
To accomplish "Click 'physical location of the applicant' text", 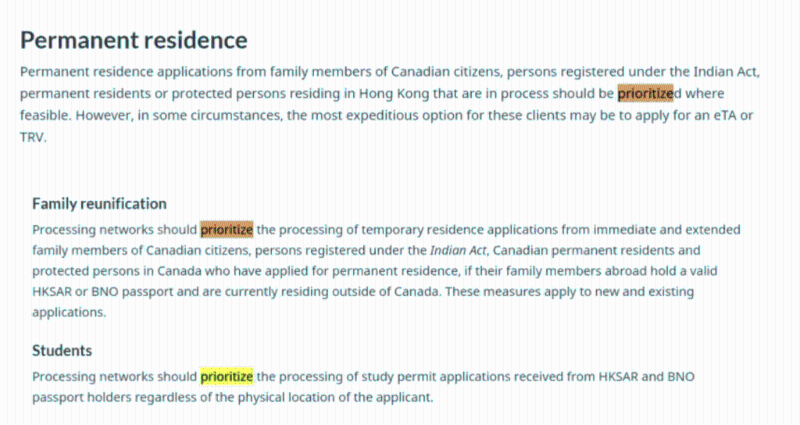I will [x=334, y=397].
